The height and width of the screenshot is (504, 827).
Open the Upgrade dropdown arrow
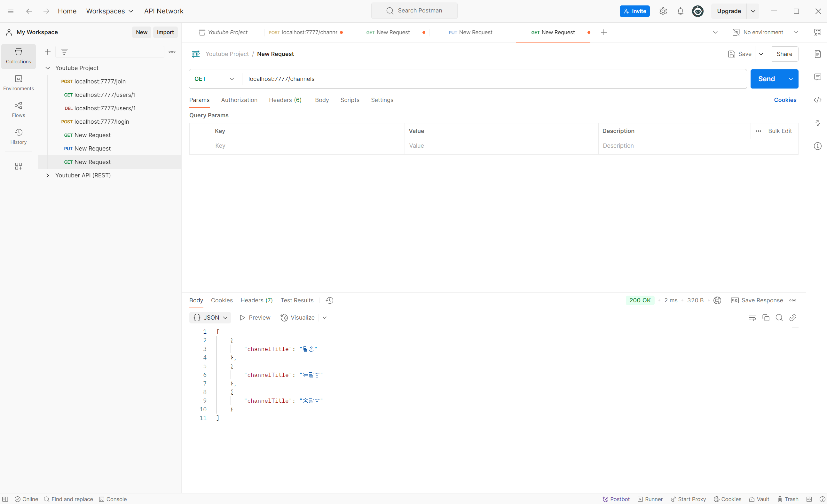point(753,11)
